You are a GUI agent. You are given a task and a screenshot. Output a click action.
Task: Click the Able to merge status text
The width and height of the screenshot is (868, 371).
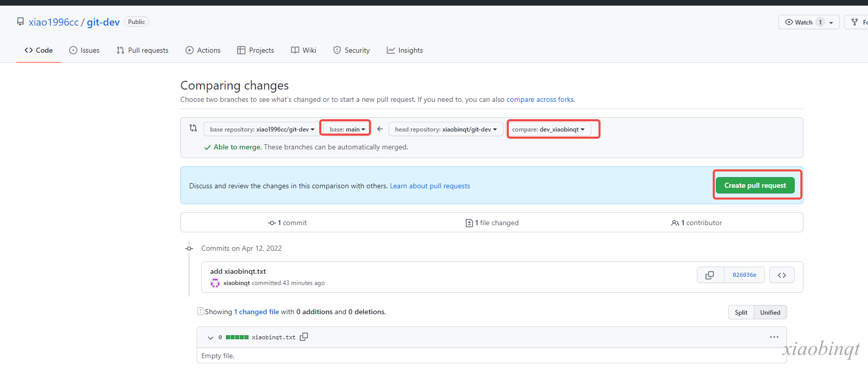pos(237,147)
